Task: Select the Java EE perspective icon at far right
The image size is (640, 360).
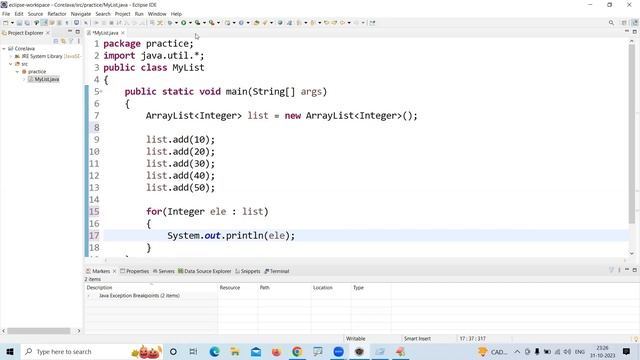Action: tap(635, 23)
